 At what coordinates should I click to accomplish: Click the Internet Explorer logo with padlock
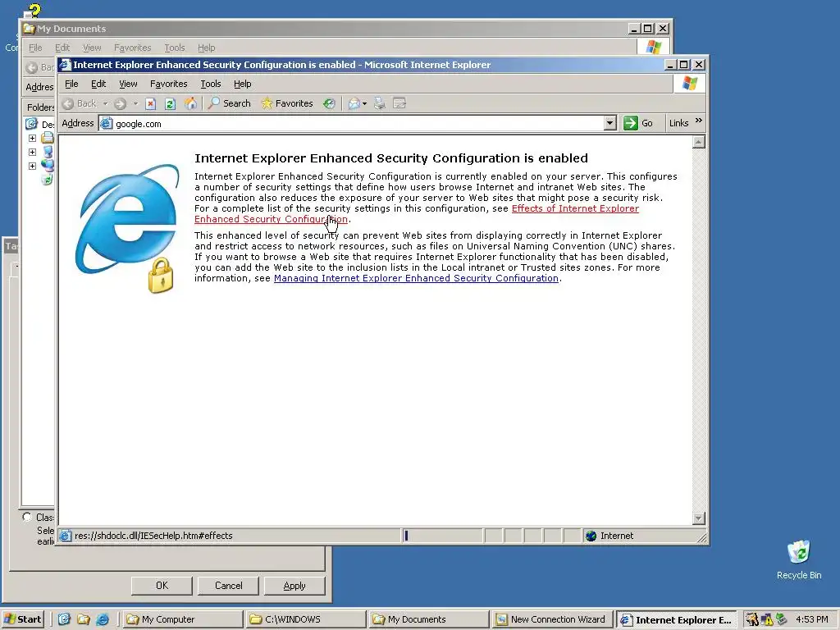[x=127, y=228]
